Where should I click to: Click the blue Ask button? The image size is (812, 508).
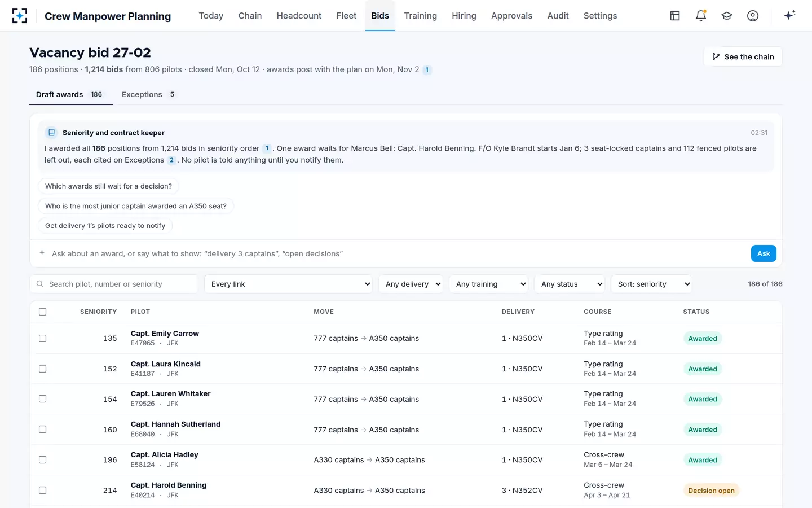click(x=764, y=253)
